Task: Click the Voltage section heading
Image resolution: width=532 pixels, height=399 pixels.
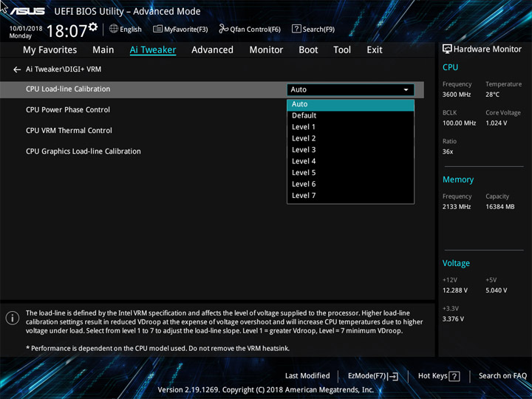Action: click(456, 263)
